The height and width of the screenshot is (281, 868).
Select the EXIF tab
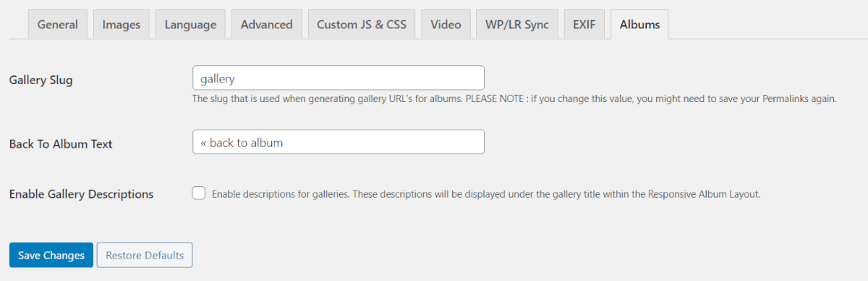[x=584, y=24]
